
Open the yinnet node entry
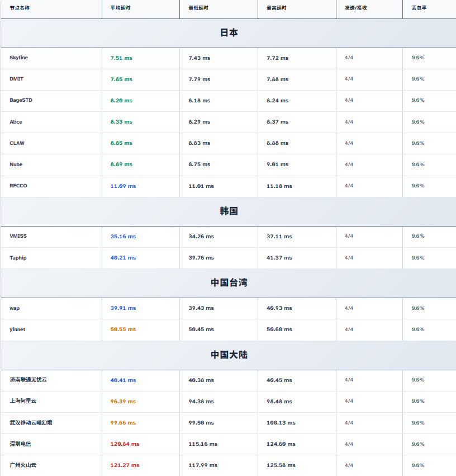(17, 329)
